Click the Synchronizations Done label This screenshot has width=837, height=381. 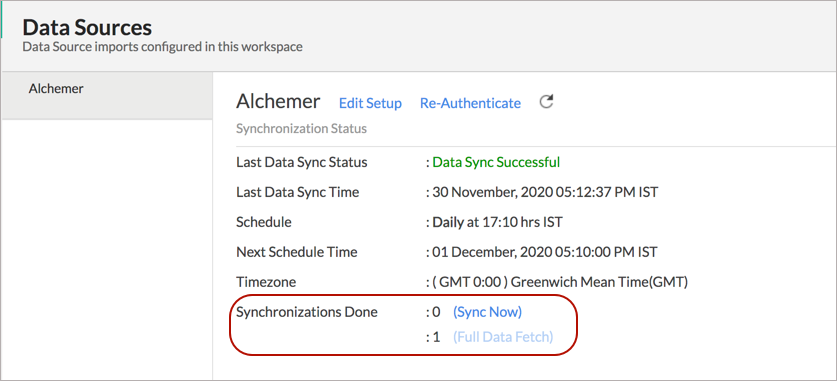(307, 312)
